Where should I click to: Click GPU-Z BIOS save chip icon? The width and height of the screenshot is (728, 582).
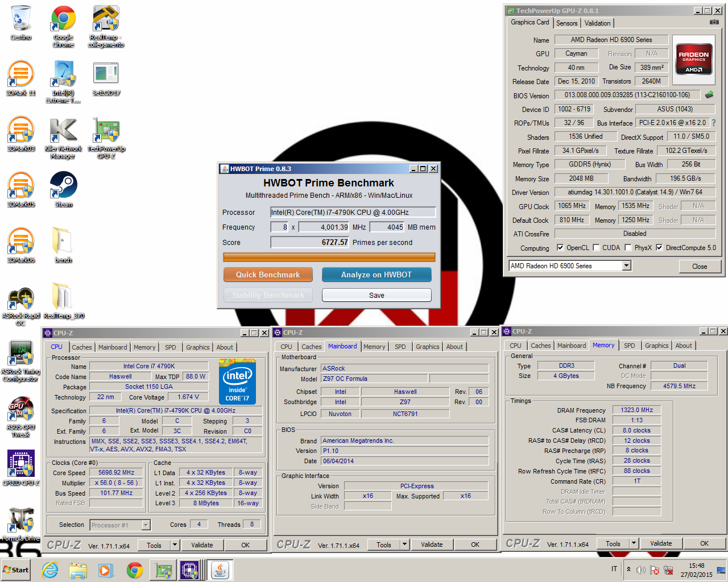[x=709, y=95]
